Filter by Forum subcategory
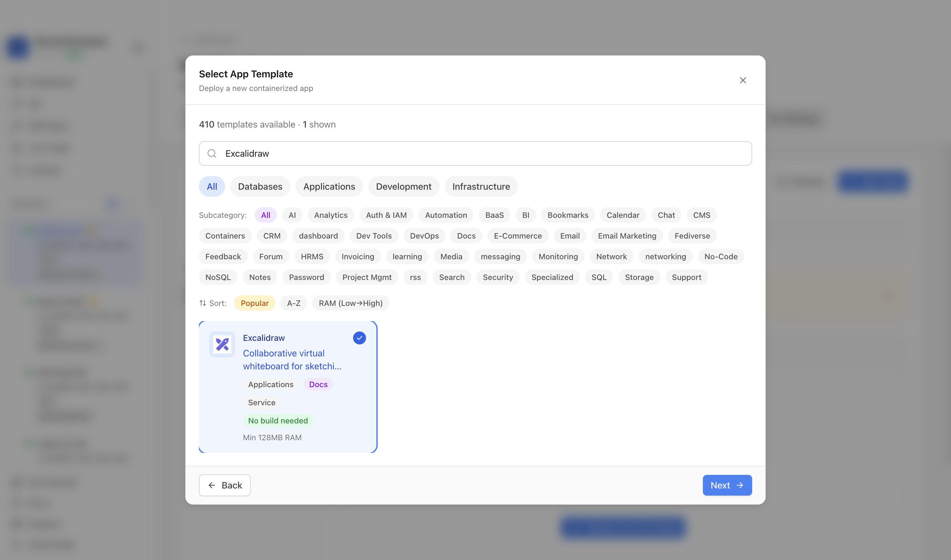Screen dimensions: 951x560 coord(271,257)
